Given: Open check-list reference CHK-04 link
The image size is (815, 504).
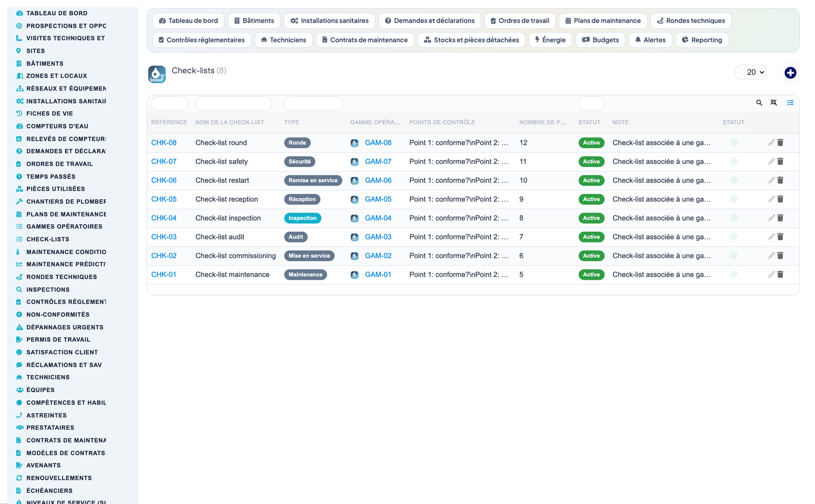Looking at the screenshot, I should pyautogui.click(x=164, y=218).
